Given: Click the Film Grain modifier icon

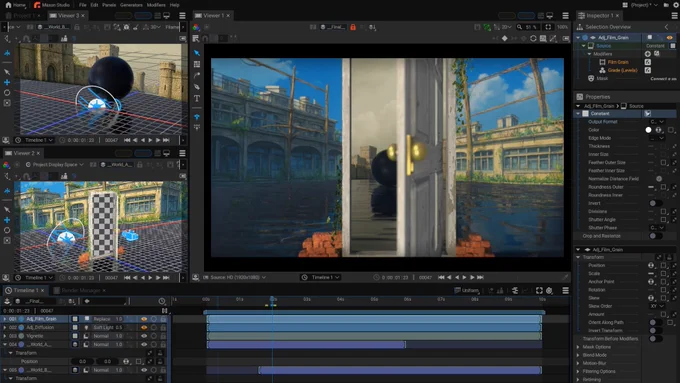Looking at the screenshot, I should [x=602, y=62].
